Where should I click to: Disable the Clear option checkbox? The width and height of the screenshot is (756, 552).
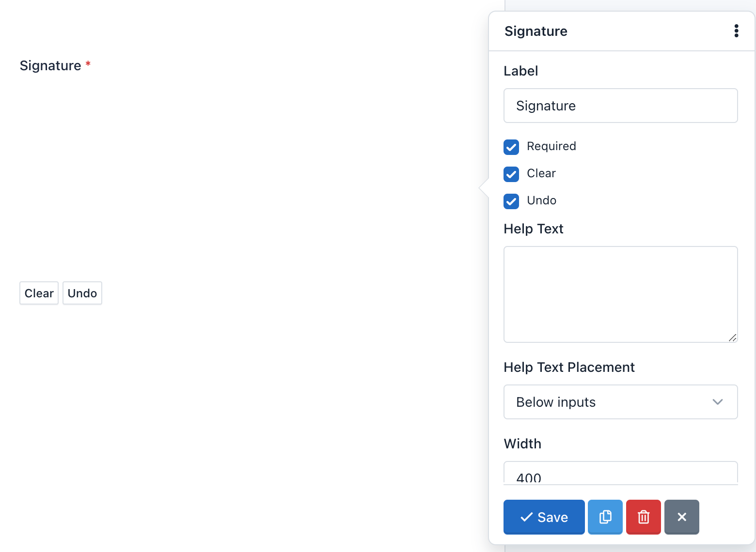pyautogui.click(x=511, y=174)
